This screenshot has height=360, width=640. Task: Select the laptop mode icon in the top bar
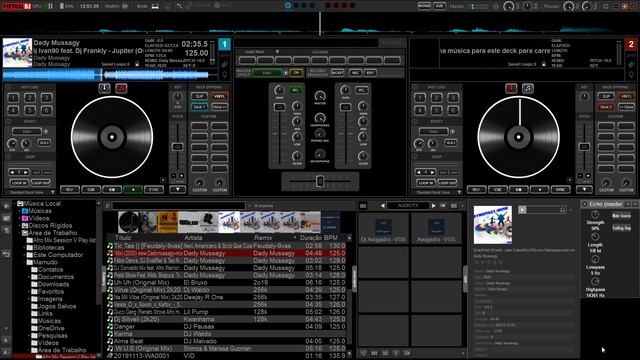(x=155, y=6)
